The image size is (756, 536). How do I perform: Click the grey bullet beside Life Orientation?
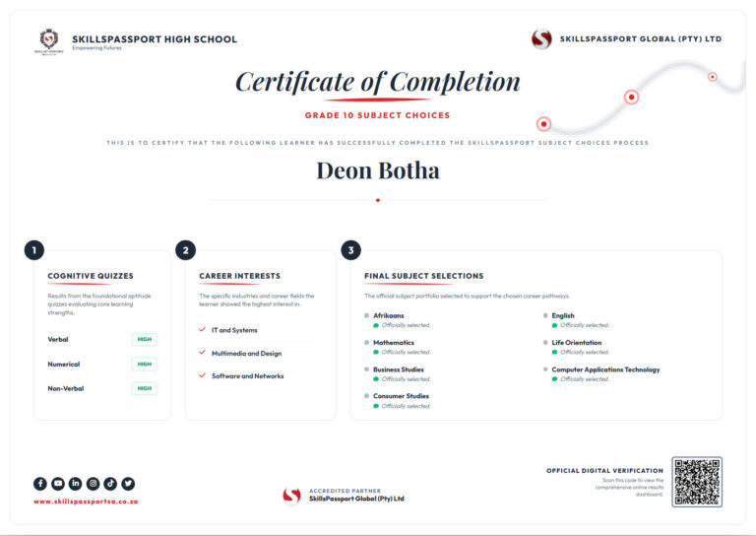[x=545, y=343]
